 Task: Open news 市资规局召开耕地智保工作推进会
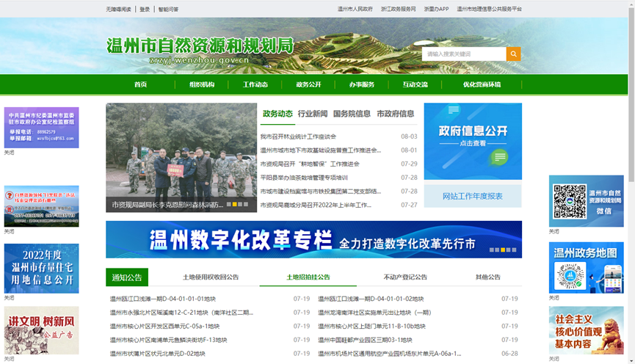point(310,164)
